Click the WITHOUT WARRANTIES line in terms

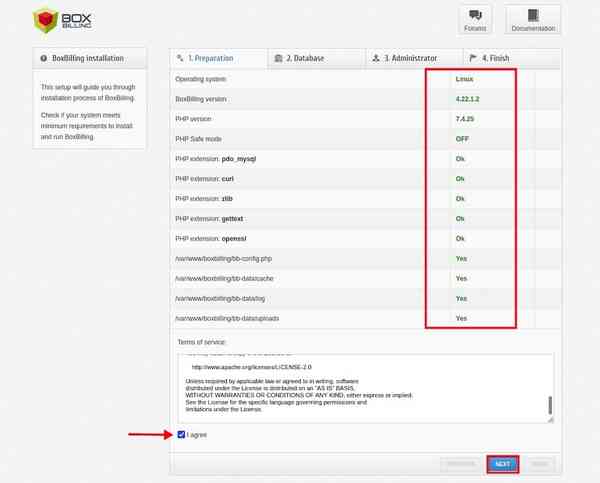[x=299, y=395]
